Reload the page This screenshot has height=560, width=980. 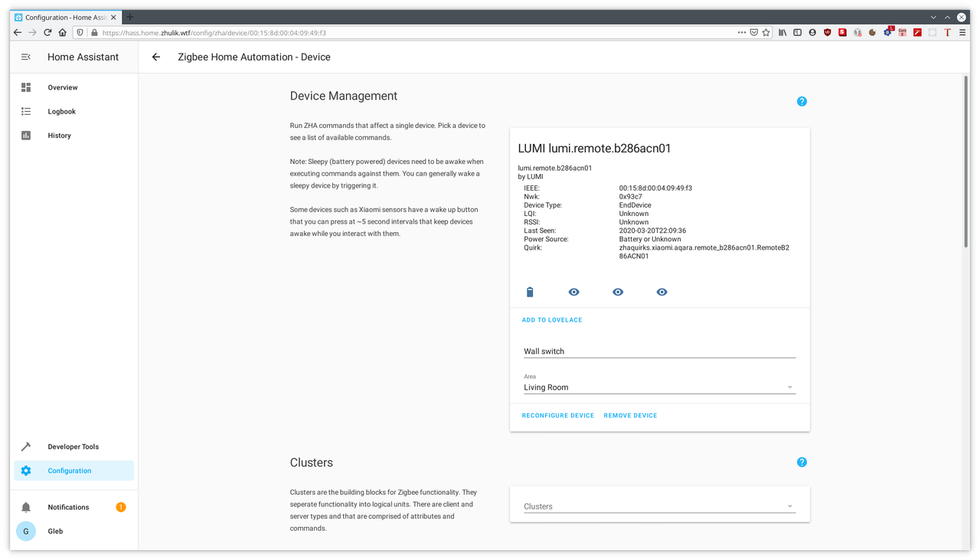click(x=47, y=33)
